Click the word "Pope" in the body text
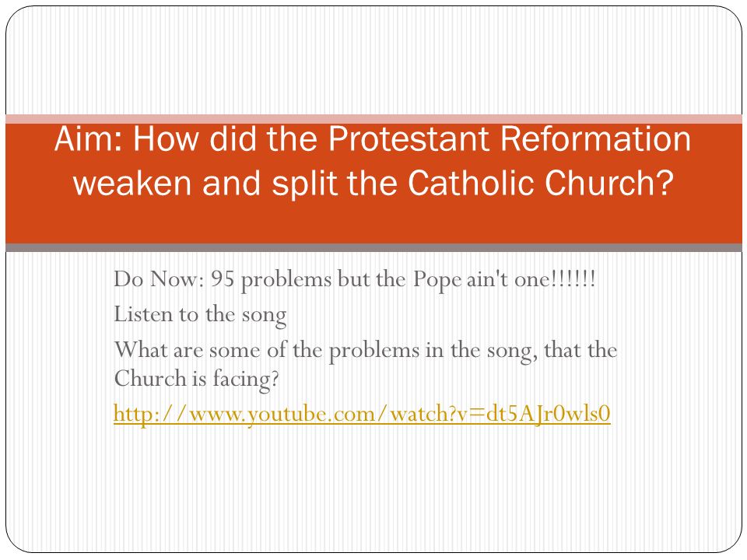747x560 pixels. [x=437, y=280]
